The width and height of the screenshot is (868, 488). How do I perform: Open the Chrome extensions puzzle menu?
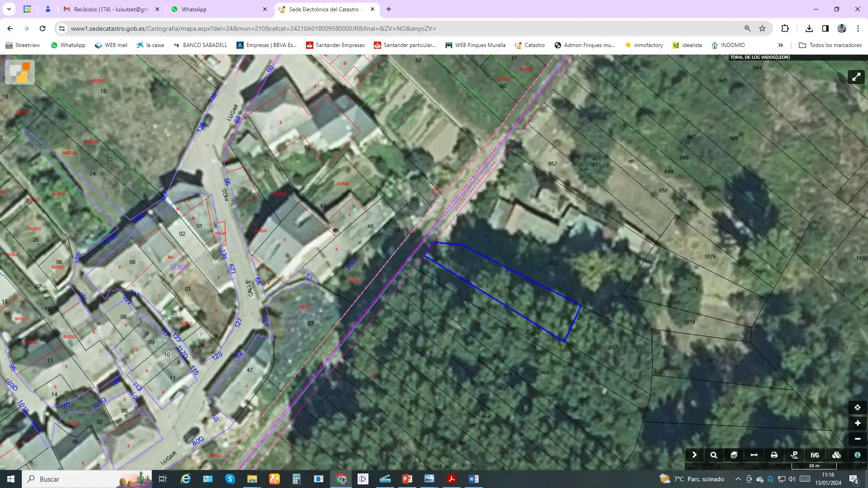click(785, 28)
